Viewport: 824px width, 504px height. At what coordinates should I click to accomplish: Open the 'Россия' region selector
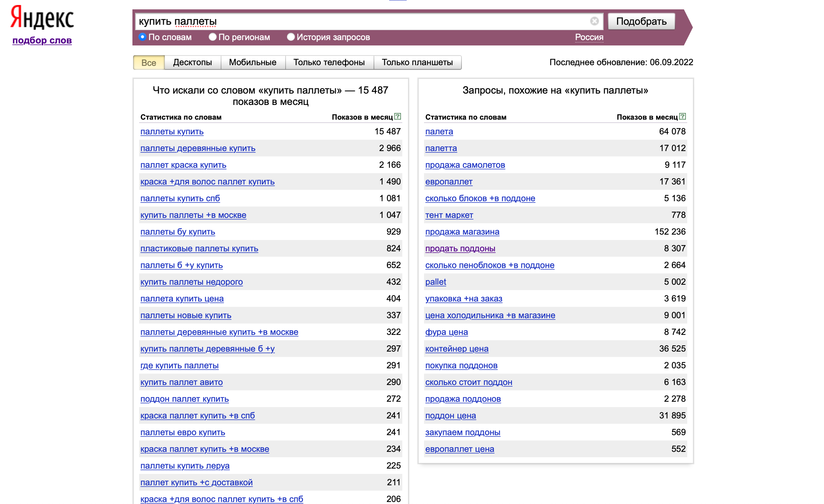coord(589,37)
